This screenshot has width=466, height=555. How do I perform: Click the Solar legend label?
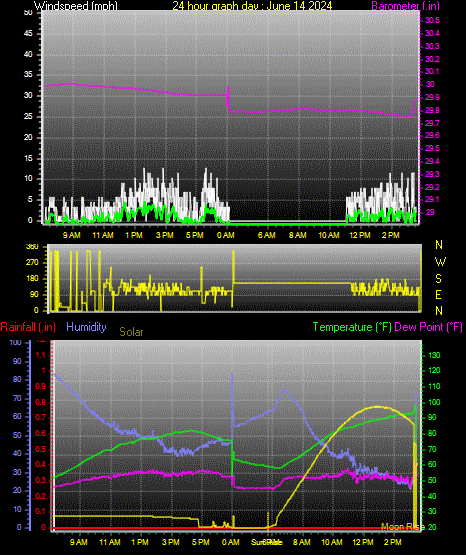coord(131,332)
